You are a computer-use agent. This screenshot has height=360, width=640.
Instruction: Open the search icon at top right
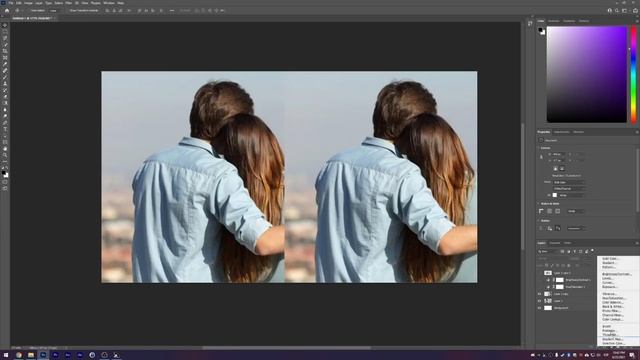(x=617, y=11)
